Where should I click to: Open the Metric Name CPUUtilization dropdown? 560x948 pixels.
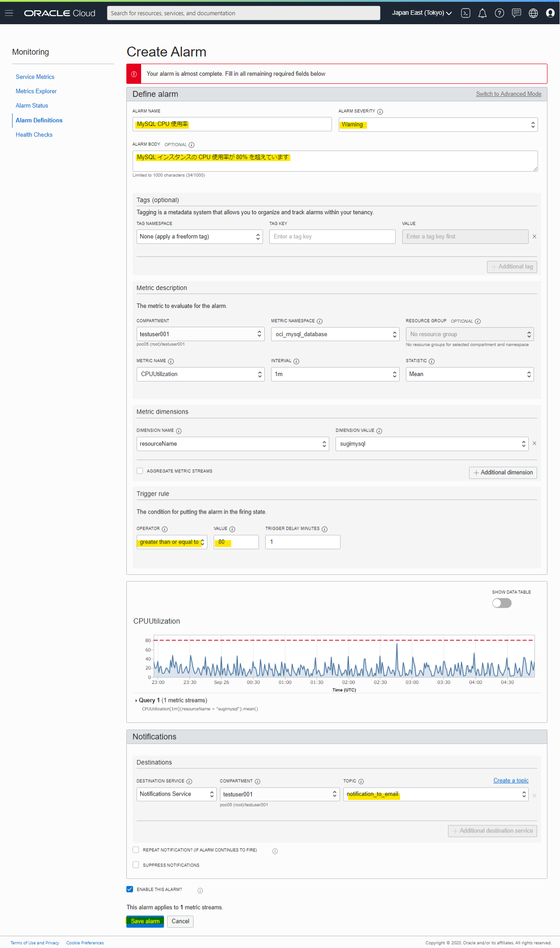click(x=201, y=374)
